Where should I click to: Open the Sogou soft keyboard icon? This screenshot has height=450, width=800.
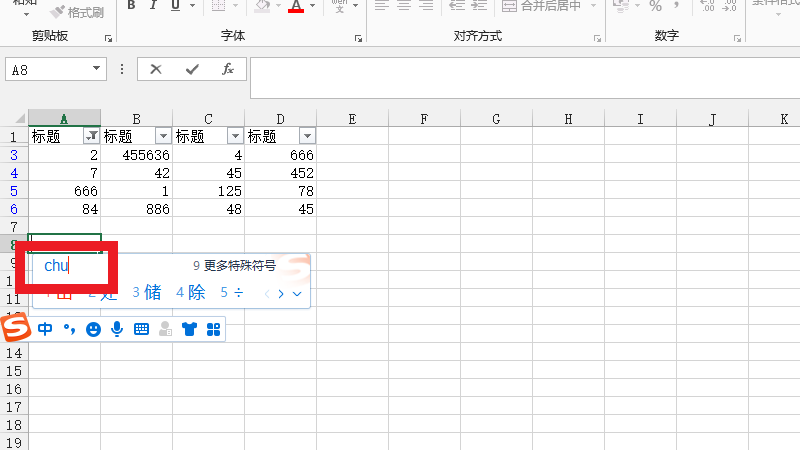click(x=141, y=329)
